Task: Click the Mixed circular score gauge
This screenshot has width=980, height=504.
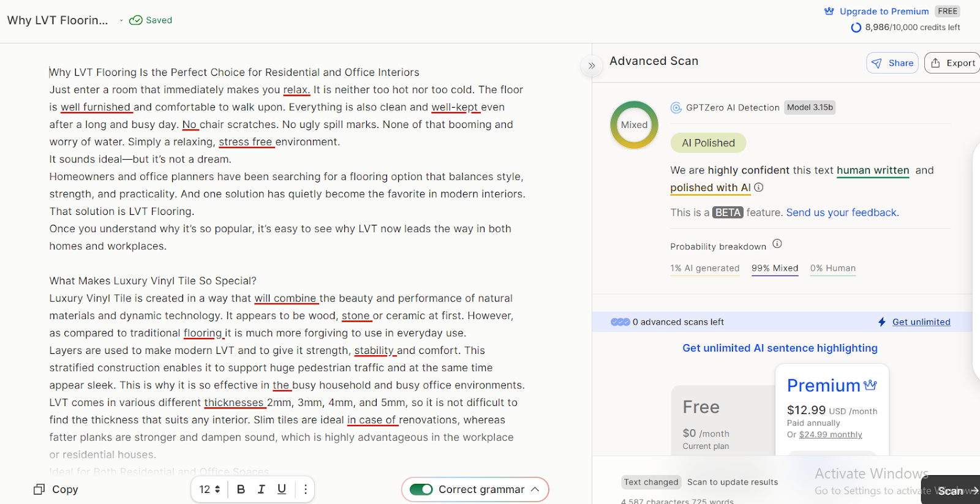Action: [634, 125]
